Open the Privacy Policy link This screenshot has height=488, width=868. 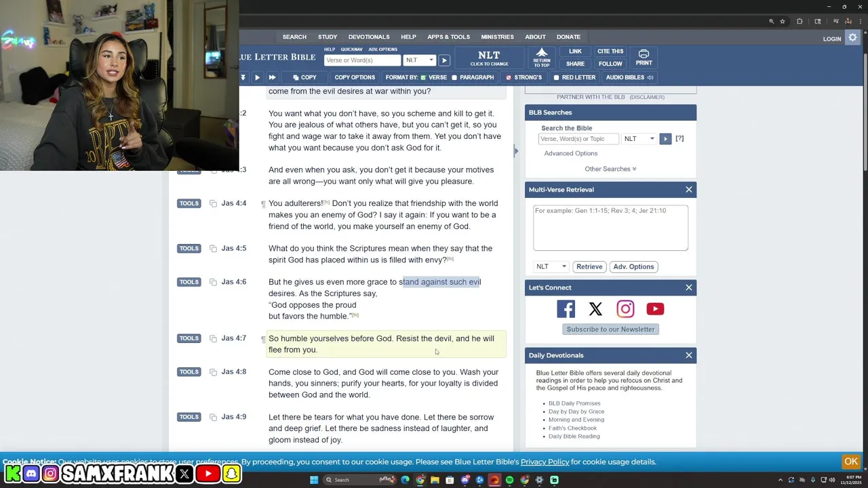point(545,462)
